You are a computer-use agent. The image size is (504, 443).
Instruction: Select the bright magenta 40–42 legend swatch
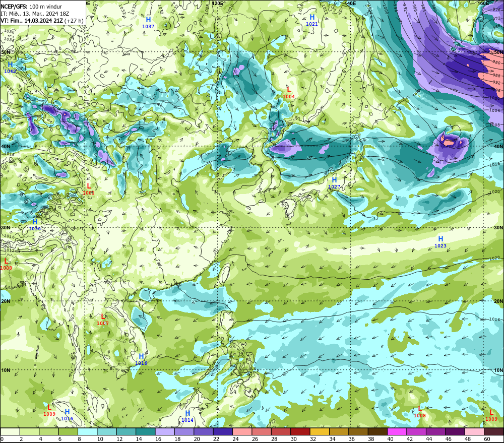point(397,431)
